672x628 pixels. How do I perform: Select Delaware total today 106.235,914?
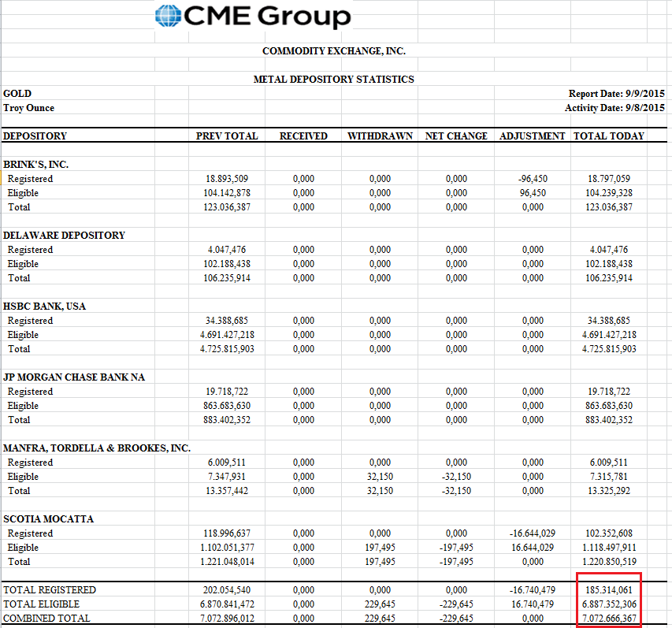click(609, 278)
